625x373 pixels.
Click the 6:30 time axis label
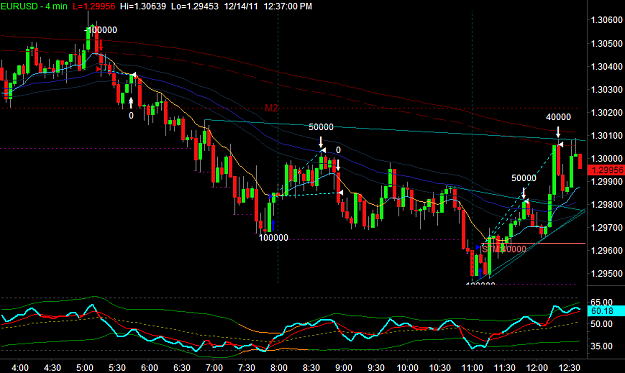point(182,367)
